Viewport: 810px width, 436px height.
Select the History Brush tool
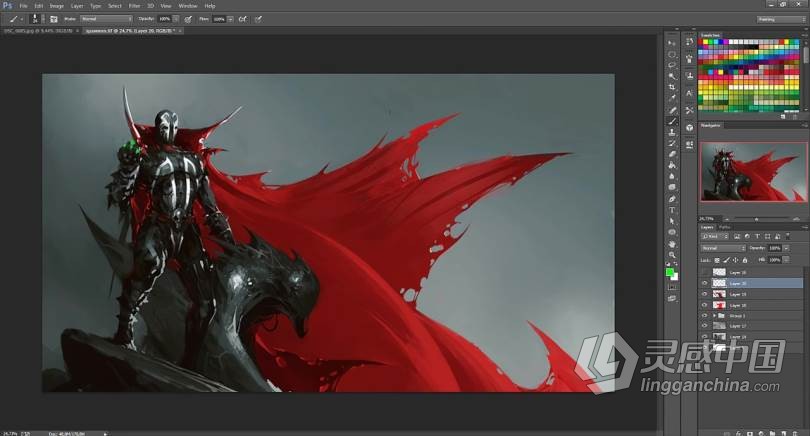[x=672, y=143]
